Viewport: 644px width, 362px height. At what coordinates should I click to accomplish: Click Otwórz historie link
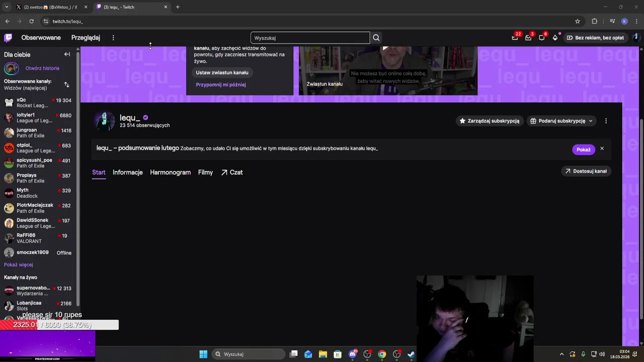(42, 68)
